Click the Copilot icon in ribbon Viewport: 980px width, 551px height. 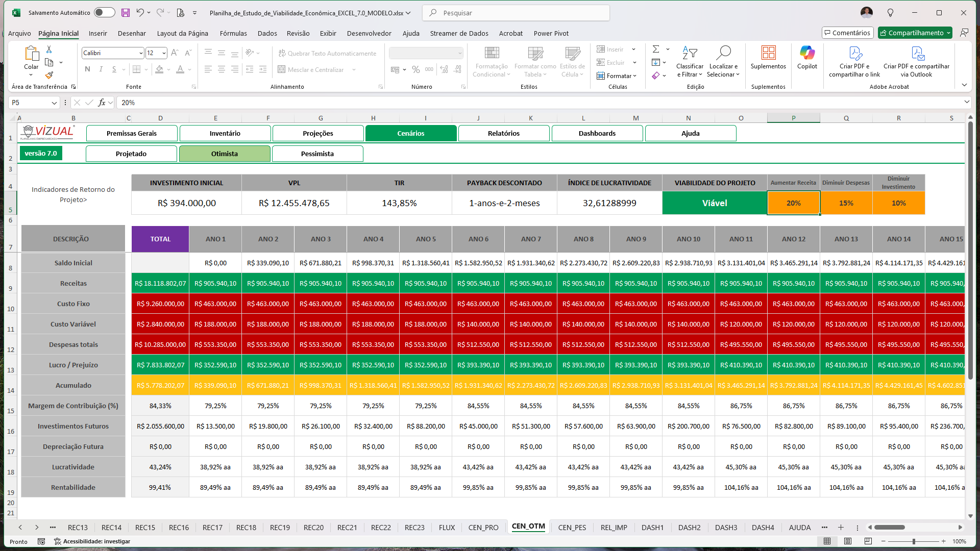click(x=807, y=53)
